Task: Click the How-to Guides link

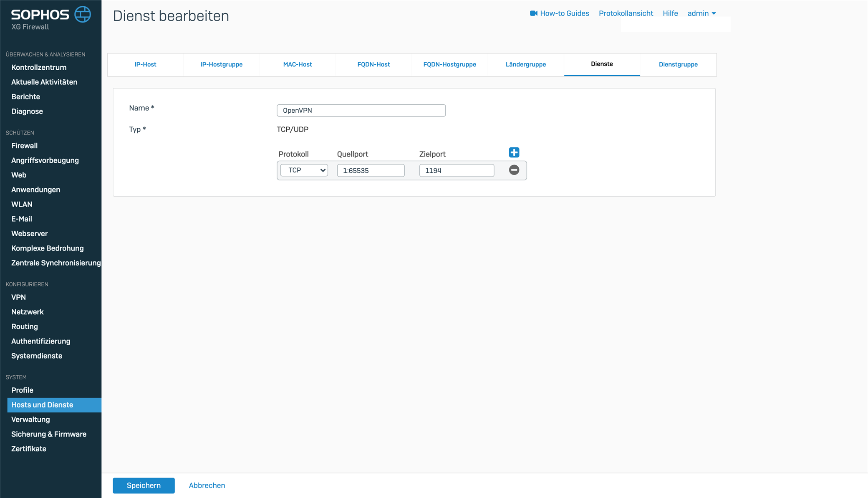Action: [564, 13]
